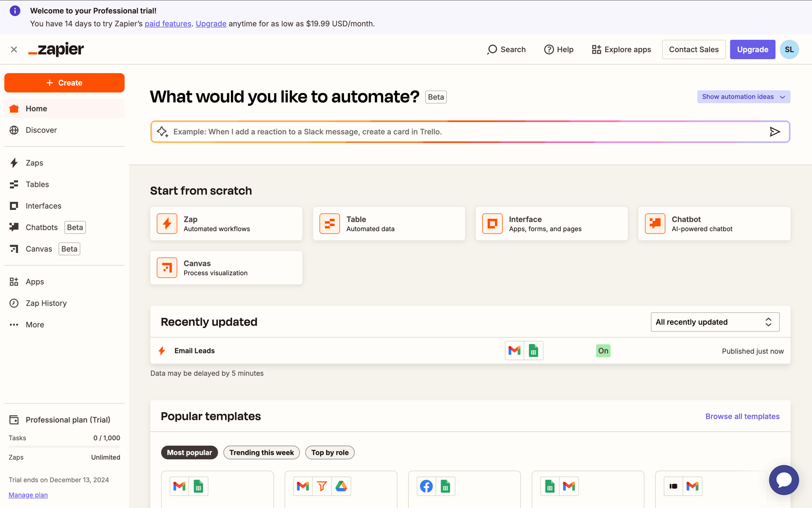Select Table Automated data card text
The image size is (812, 508).
click(x=370, y=224)
